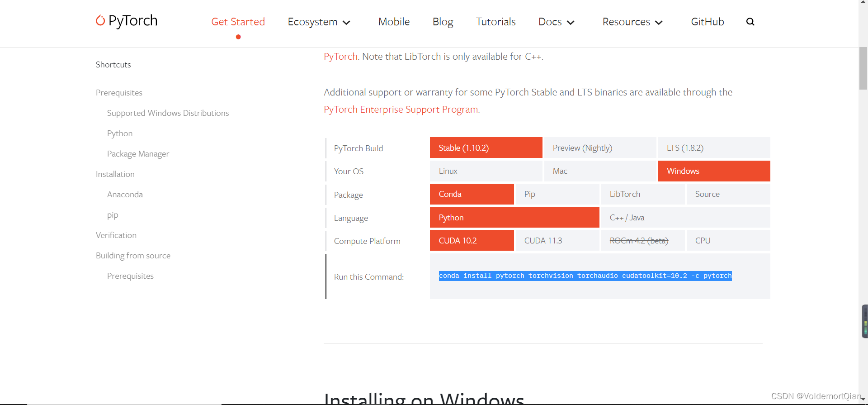This screenshot has height=405, width=868.
Task: Follow the PyTorch link in the LibTorch note
Action: tap(341, 57)
